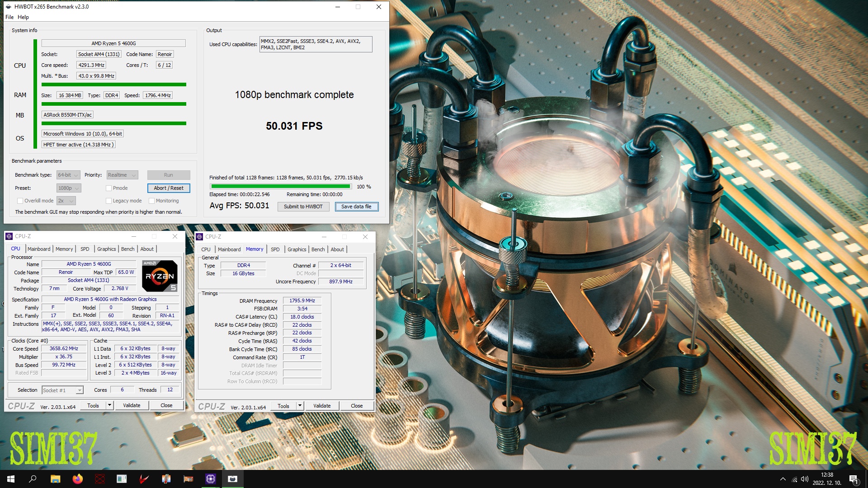Open the Socket #1 selection dropdown

point(63,390)
